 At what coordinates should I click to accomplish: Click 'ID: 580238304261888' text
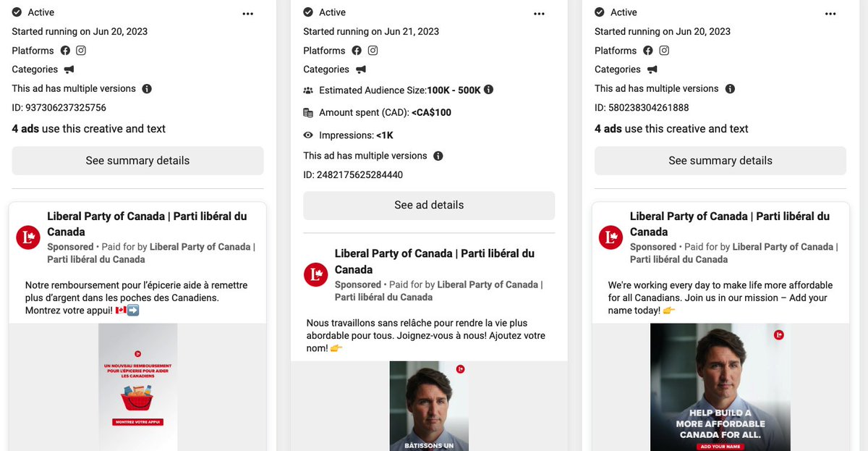click(642, 108)
